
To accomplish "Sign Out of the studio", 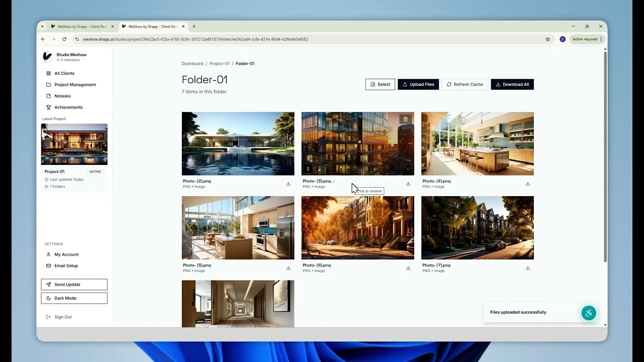I will (x=62, y=317).
